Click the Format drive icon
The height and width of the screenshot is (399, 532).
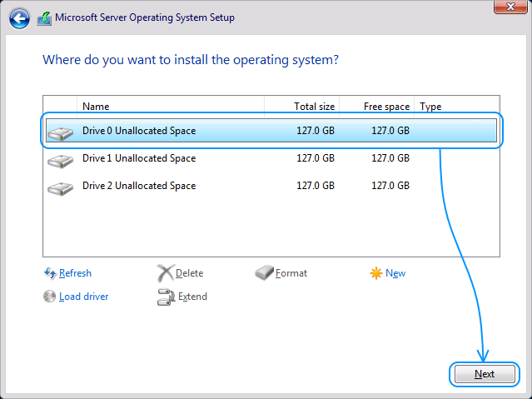point(264,272)
